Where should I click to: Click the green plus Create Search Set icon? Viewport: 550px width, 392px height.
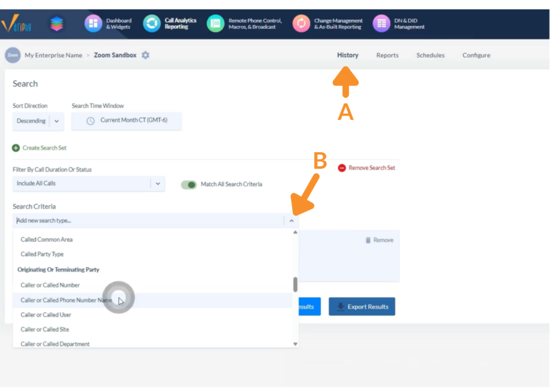tap(16, 148)
